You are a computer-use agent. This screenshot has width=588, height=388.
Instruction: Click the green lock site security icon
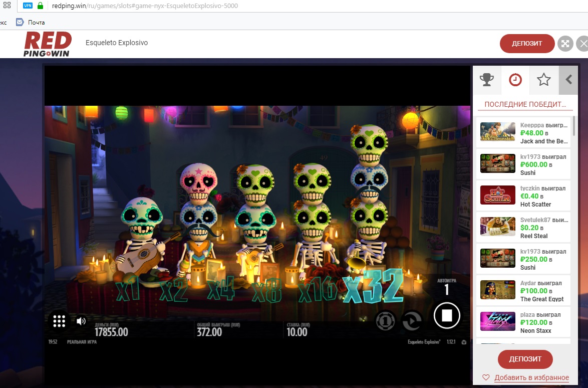40,6
